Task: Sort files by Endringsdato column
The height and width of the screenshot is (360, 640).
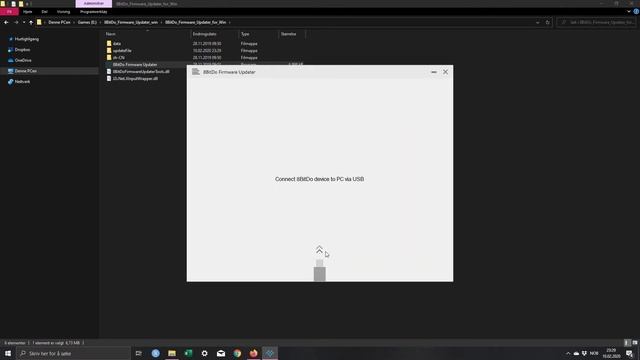Action: coord(204,34)
